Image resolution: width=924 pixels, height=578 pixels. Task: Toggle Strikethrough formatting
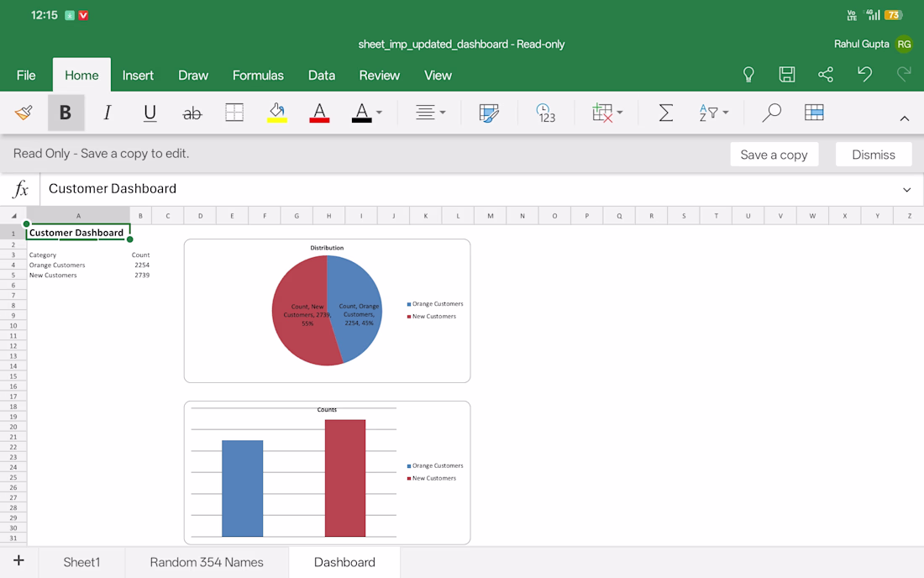pos(192,113)
